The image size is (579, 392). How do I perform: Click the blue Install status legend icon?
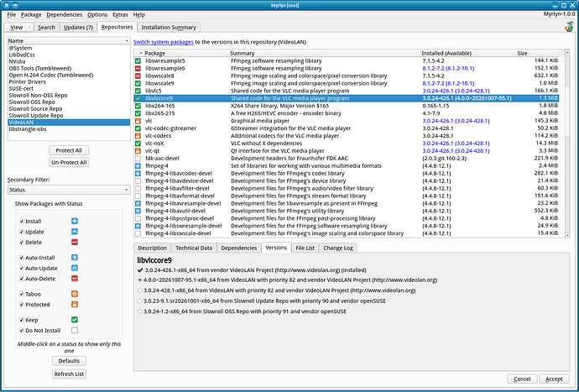coord(75,221)
